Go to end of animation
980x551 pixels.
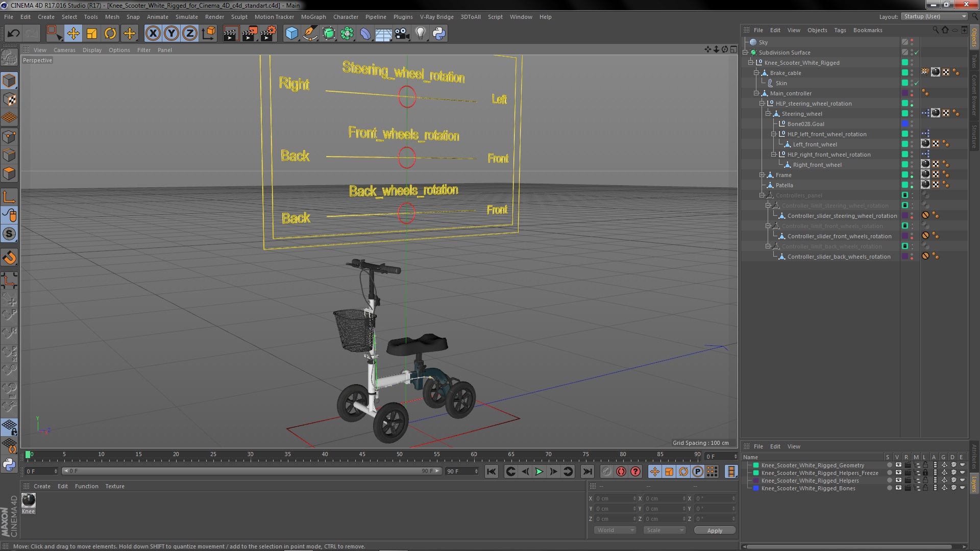587,471
